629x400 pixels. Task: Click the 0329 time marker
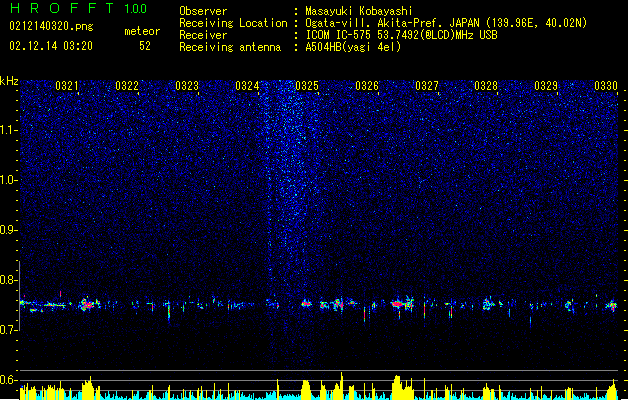[x=546, y=86]
